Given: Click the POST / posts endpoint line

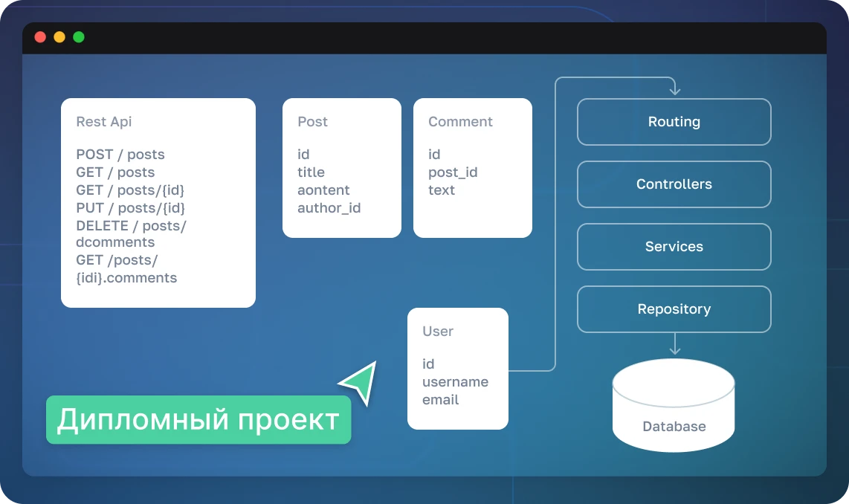Looking at the screenshot, I should (120, 155).
